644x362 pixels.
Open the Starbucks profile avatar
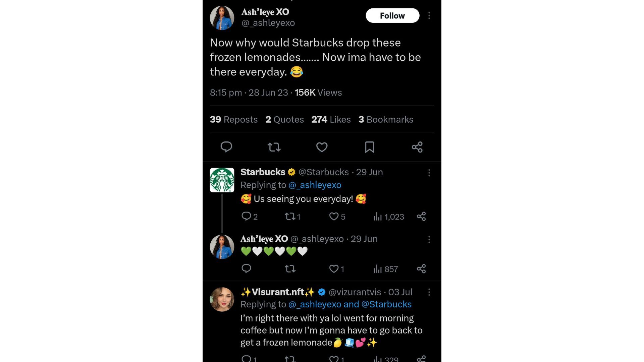click(x=222, y=180)
